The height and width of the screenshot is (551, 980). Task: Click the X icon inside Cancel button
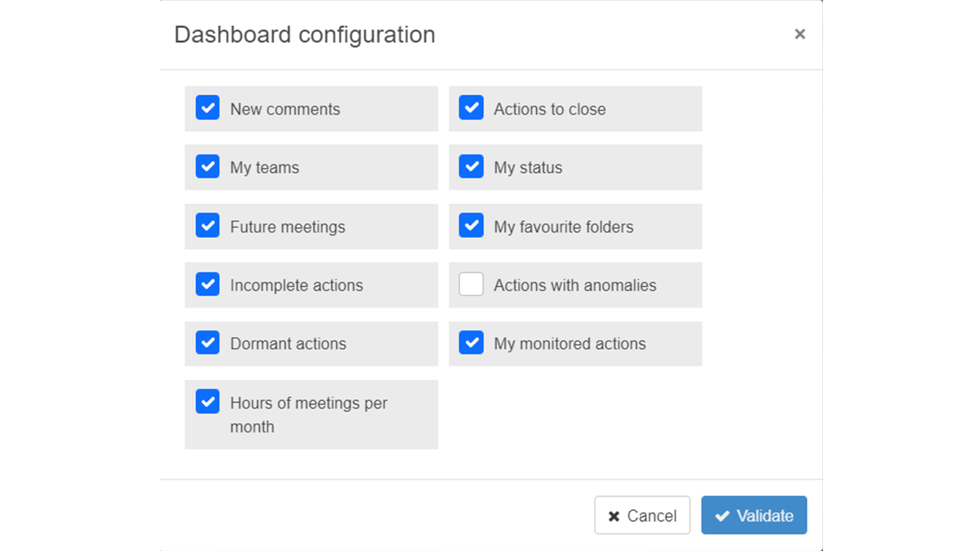click(x=614, y=517)
